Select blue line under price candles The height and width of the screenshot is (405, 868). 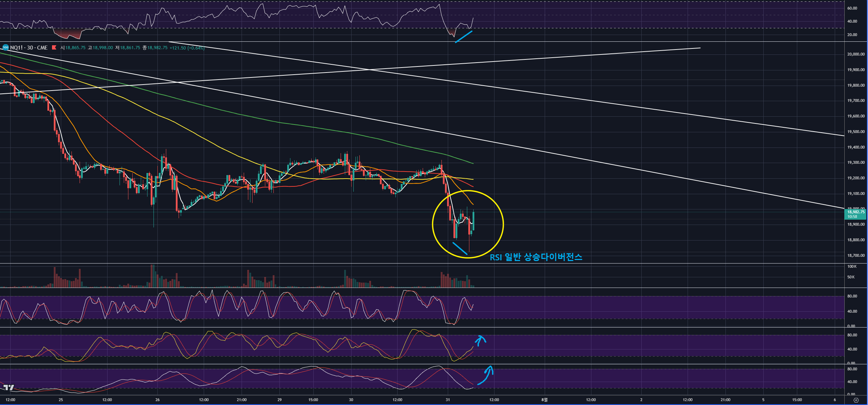[459, 248]
